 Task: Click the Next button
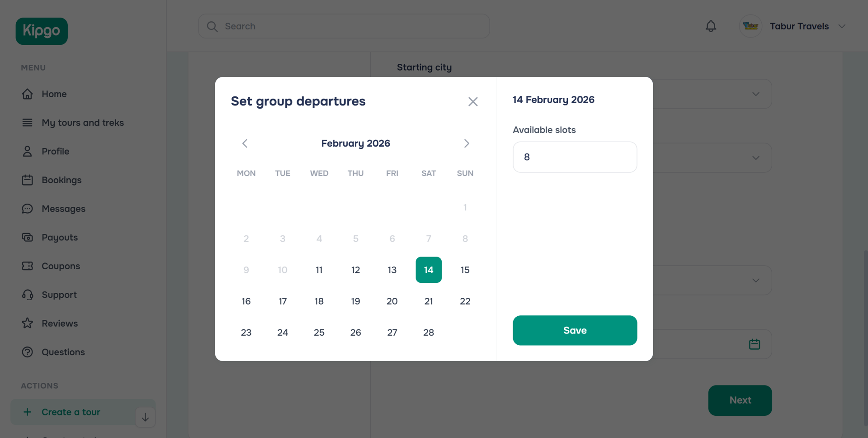pyautogui.click(x=740, y=400)
